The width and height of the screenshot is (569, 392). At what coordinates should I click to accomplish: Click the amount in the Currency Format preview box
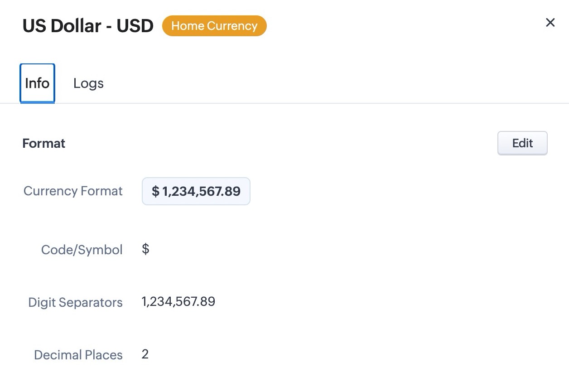pyautogui.click(x=201, y=191)
